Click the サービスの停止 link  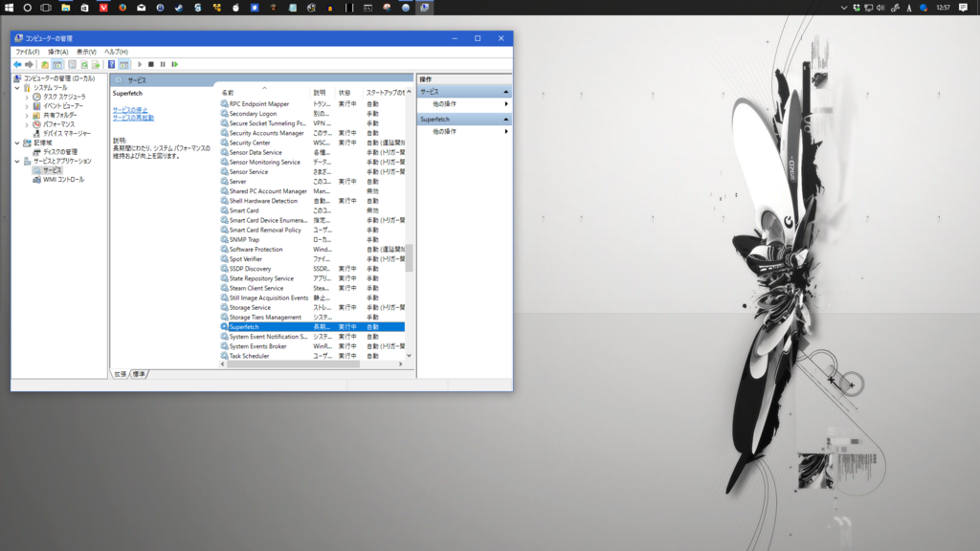130,110
